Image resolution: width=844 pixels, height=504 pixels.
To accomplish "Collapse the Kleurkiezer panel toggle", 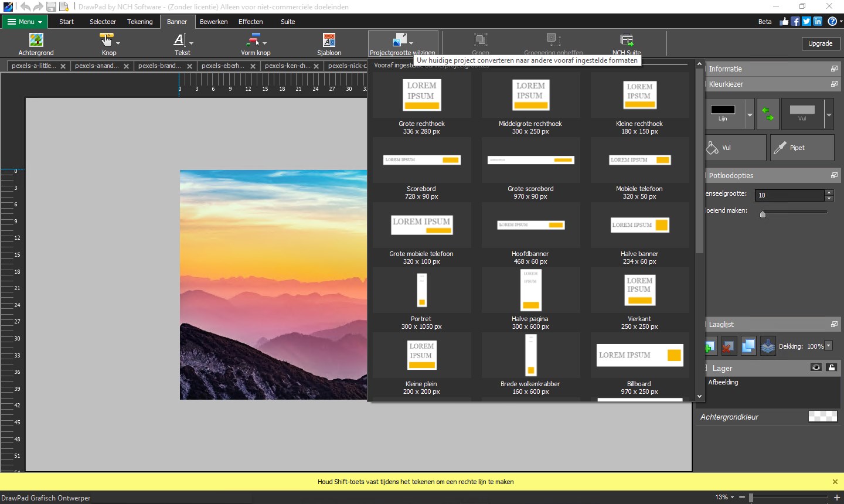I will coord(834,84).
